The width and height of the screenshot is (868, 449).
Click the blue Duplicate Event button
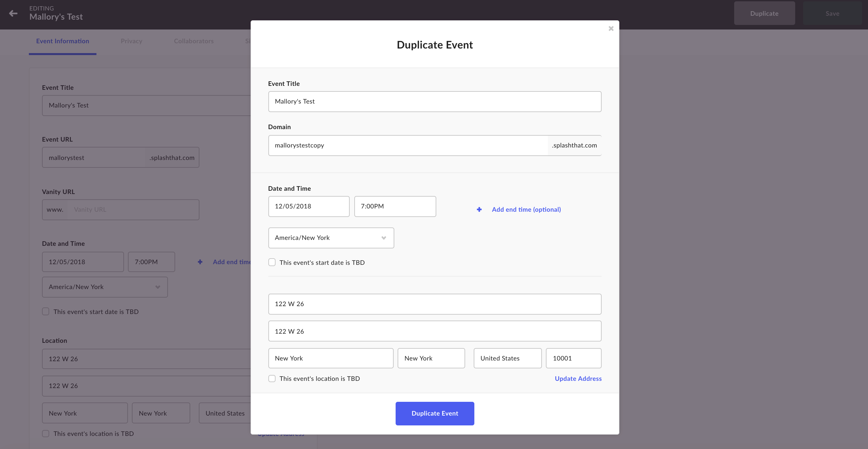(435, 413)
